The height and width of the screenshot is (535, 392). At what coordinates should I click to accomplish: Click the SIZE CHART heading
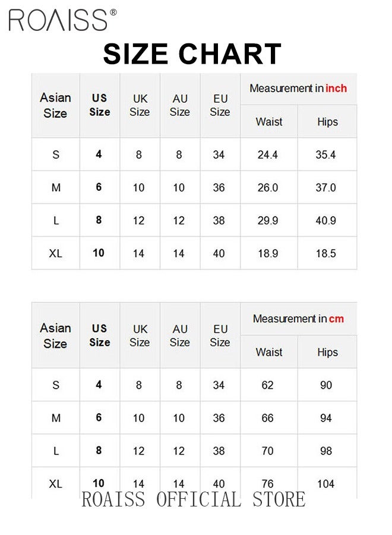click(x=192, y=53)
